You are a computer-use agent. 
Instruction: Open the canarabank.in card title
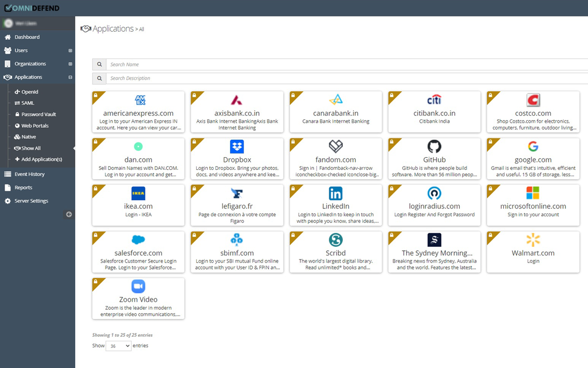point(336,113)
